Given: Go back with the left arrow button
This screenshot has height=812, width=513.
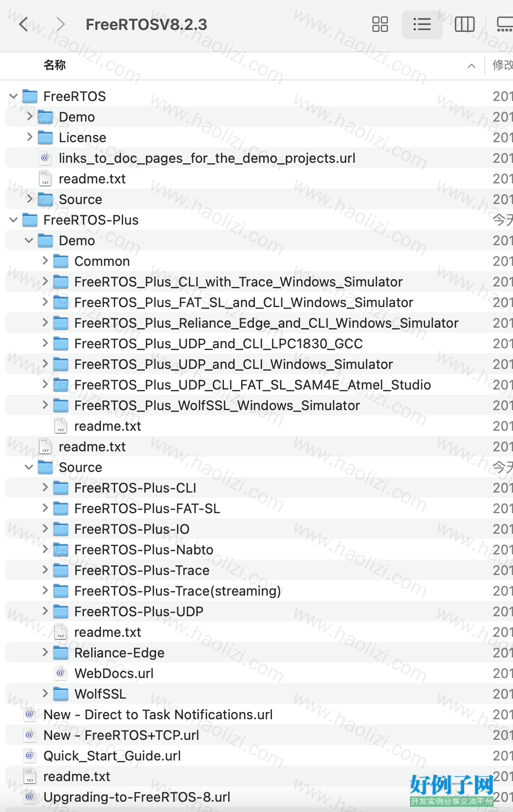Looking at the screenshot, I should (23, 24).
